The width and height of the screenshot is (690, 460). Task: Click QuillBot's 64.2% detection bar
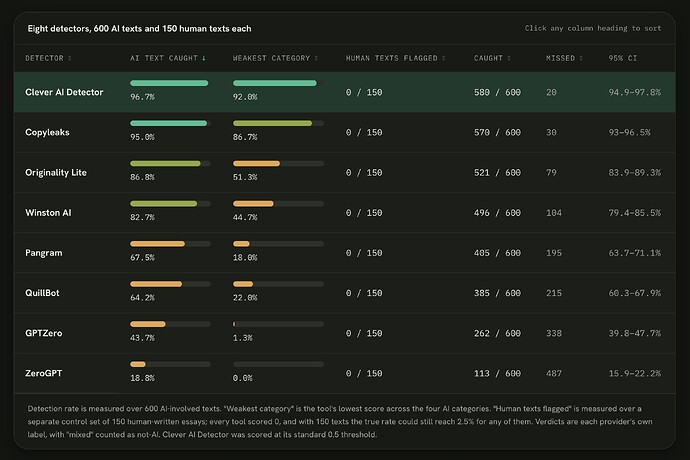tap(170, 284)
